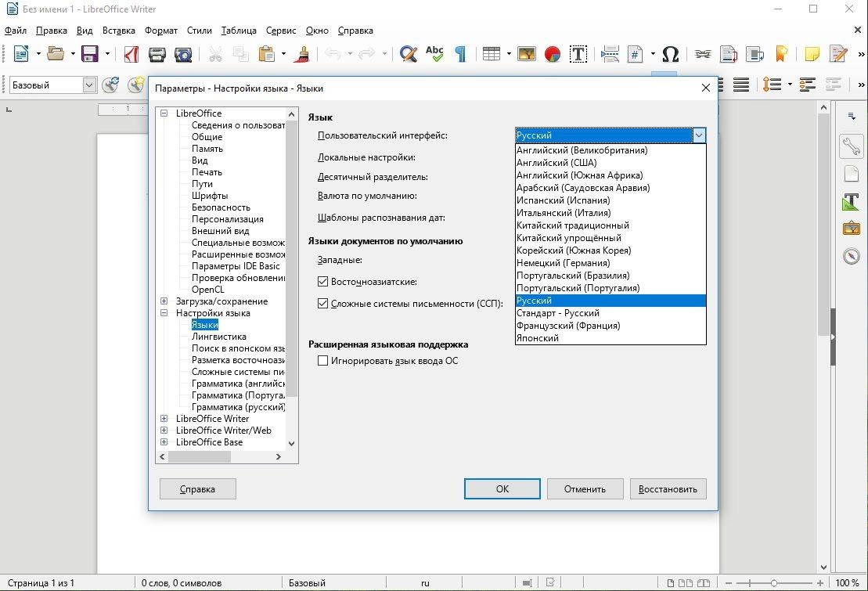Click the 100 % zoom level in status bar
Viewport: 868px width, 591px height.
848,582
